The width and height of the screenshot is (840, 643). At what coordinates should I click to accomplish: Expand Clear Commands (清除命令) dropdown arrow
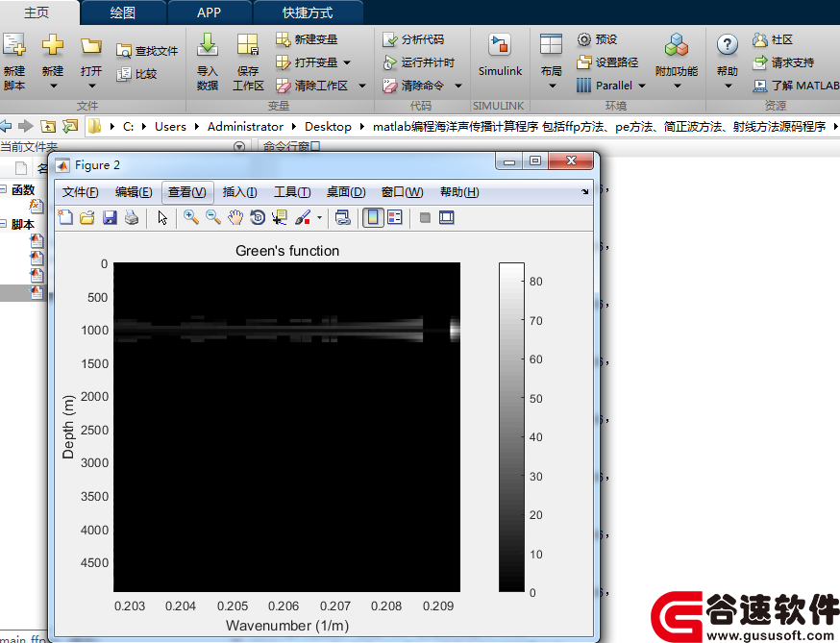458,86
